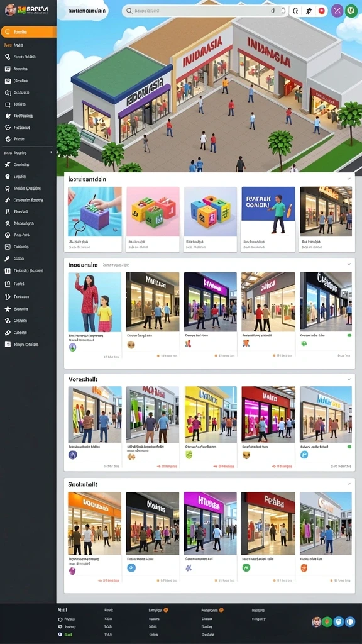The height and width of the screenshot is (644, 362).
Task: Open the colorful cubes on pink background thumbnail
Action: (x=153, y=211)
